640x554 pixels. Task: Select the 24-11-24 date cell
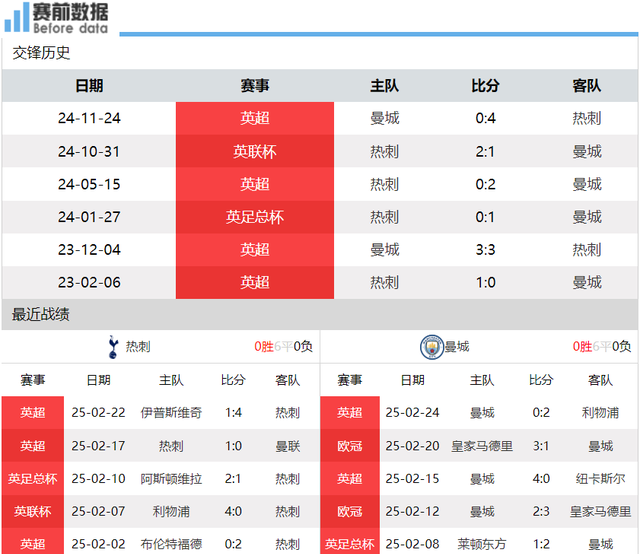click(89, 118)
